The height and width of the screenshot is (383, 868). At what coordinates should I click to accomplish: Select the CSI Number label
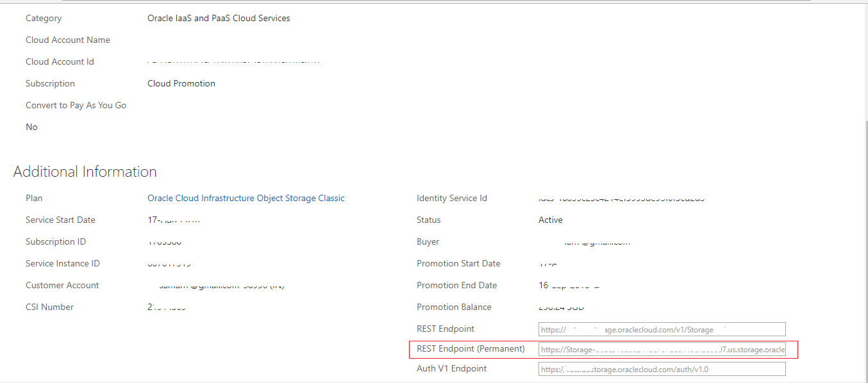[49, 307]
